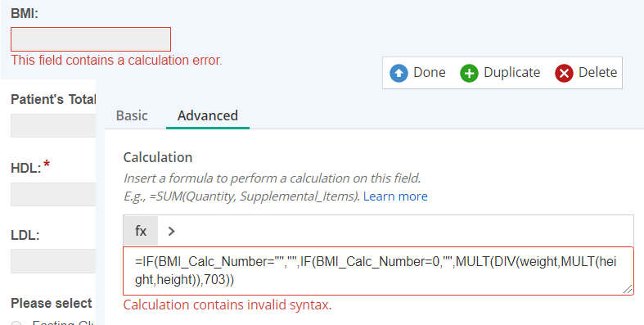This screenshot has height=325, width=644.
Task: Click the green Duplicate plus icon
Action: 469,73
